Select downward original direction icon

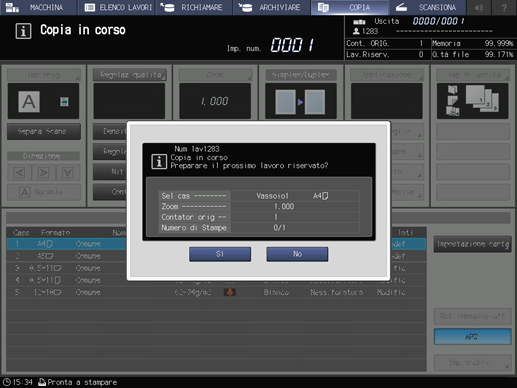68,172
